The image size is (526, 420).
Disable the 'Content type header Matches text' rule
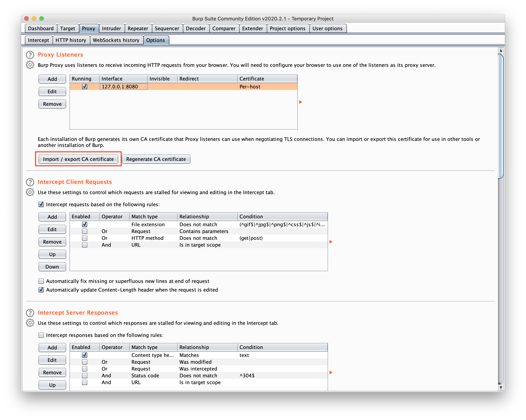click(85, 355)
